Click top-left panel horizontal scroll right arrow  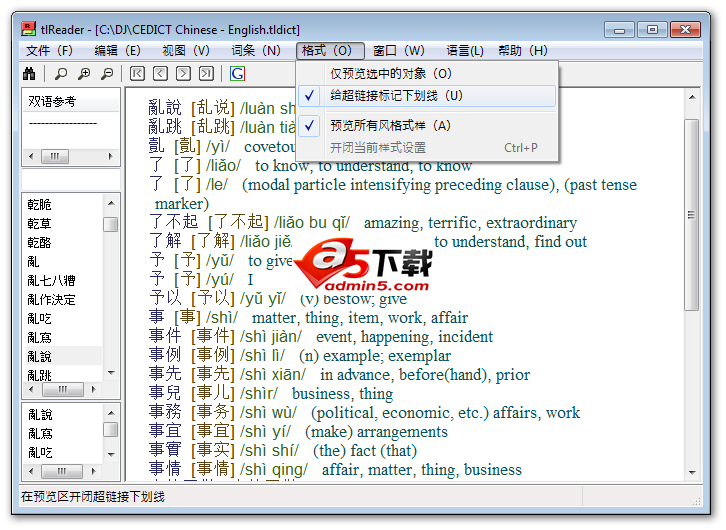point(110,156)
